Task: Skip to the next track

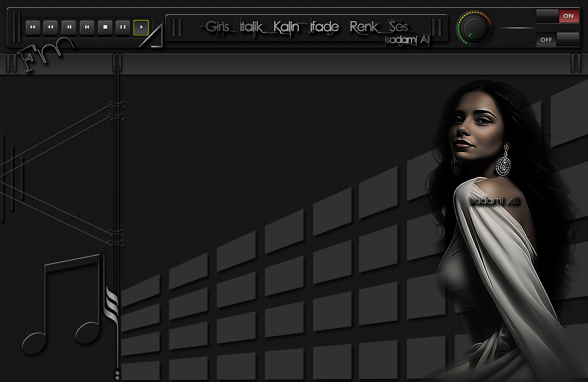Action: pos(69,28)
